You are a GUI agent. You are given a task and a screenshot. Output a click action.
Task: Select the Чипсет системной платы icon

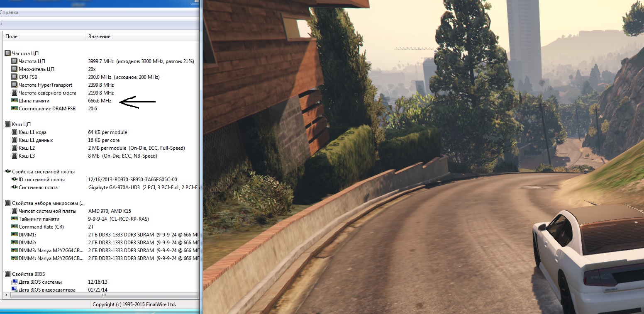pyautogui.click(x=14, y=211)
